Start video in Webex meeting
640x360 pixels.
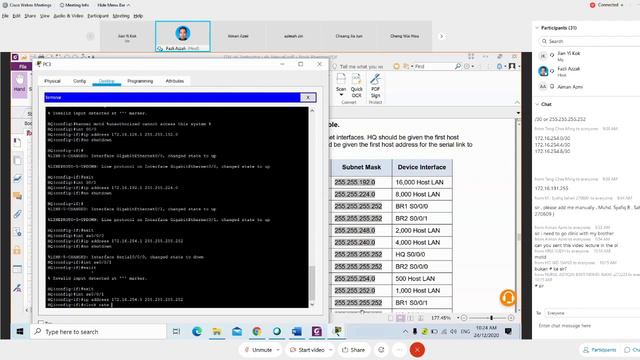307,350
